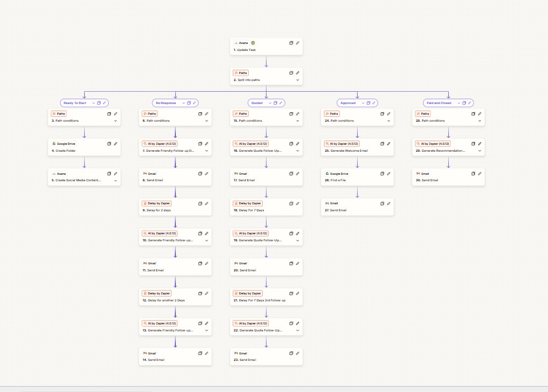This screenshot has width=548, height=392.
Task: Open the Quoted path dropdown arrow
Action: (x=270, y=103)
